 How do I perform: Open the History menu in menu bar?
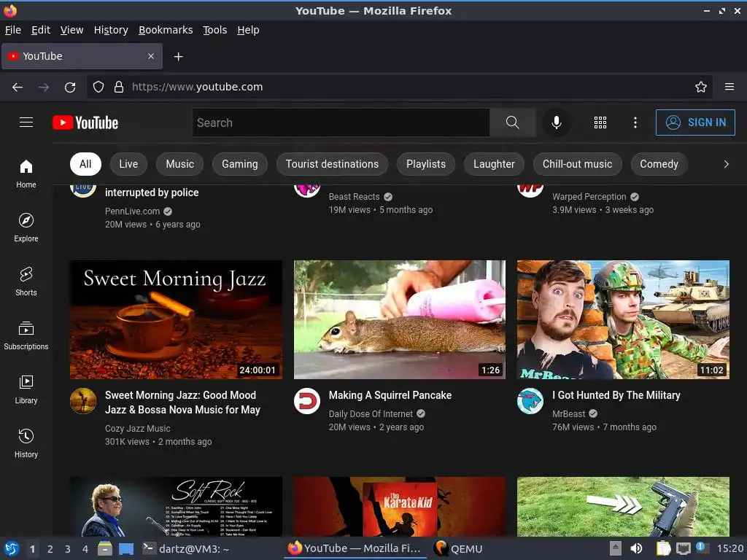tap(111, 30)
